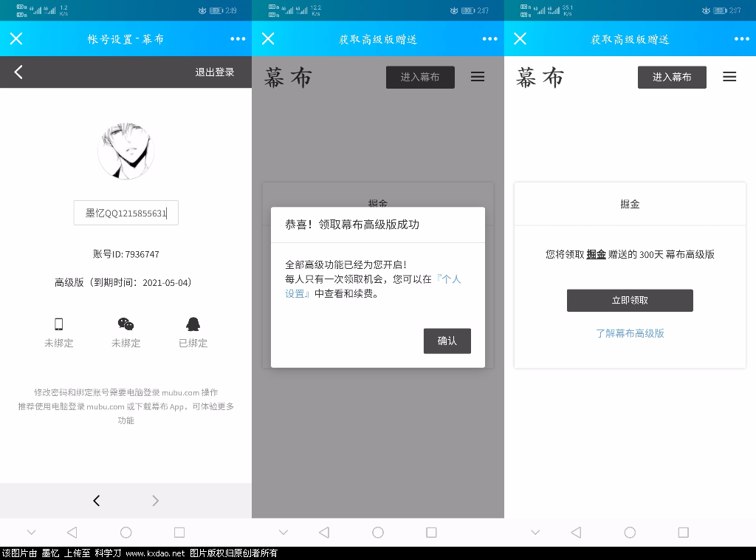Tap down chevron in right phone navigation bar
Viewport: 756px width, 560px height.
[x=536, y=533]
